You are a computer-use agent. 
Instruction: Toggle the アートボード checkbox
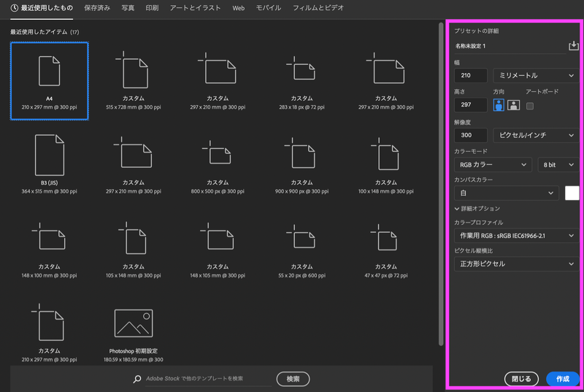pos(530,106)
